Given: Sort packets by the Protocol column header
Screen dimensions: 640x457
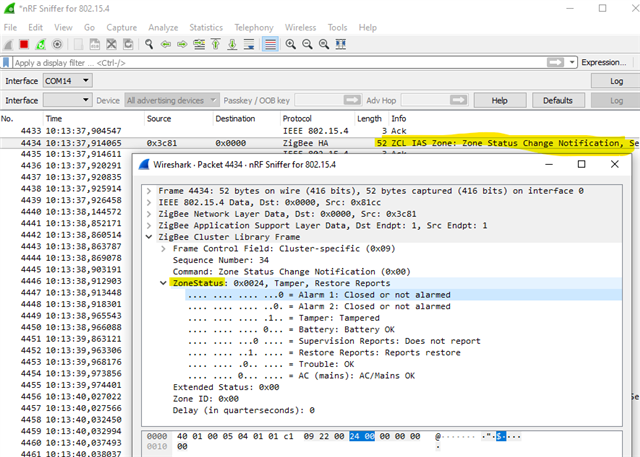Looking at the screenshot, I should [317, 119].
